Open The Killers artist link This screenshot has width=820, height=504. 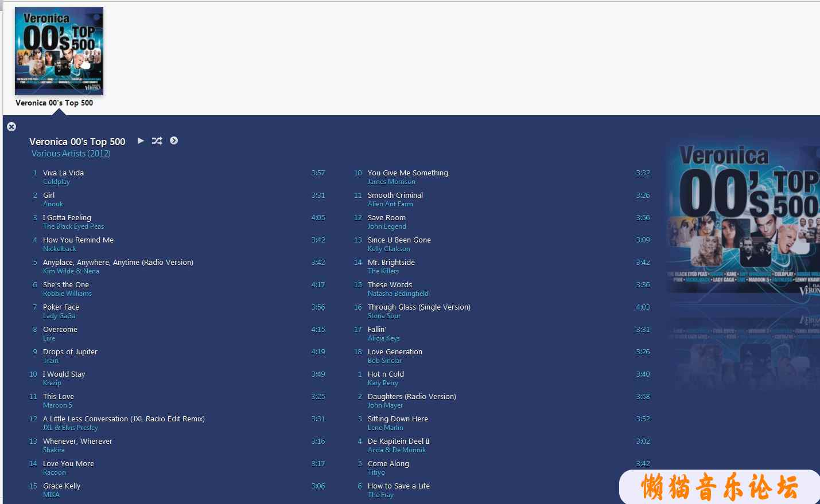[x=383, y=271]
